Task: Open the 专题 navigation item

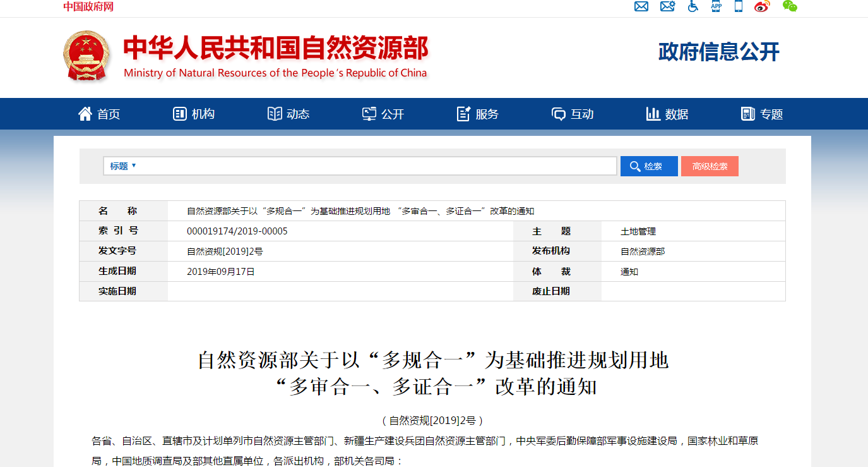Action: coord(762,114)
